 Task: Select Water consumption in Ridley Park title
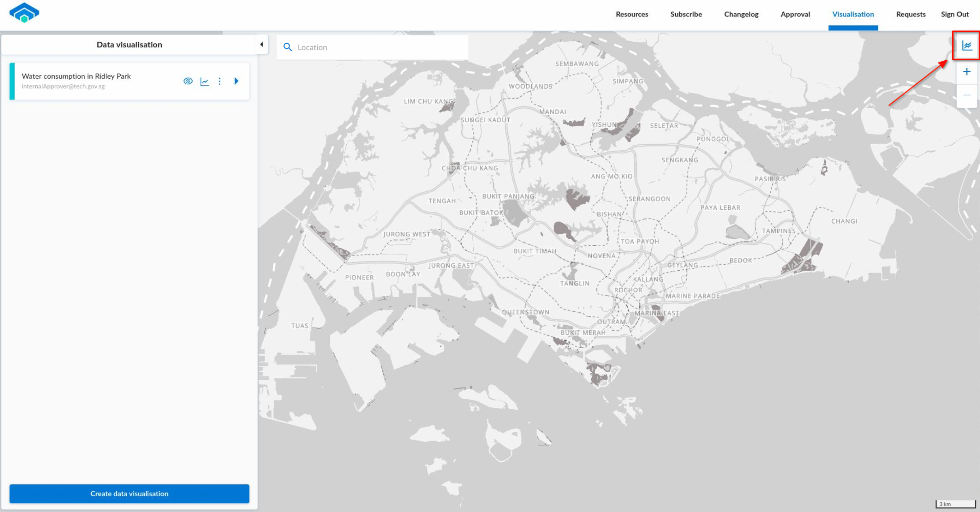coord(76,76)
